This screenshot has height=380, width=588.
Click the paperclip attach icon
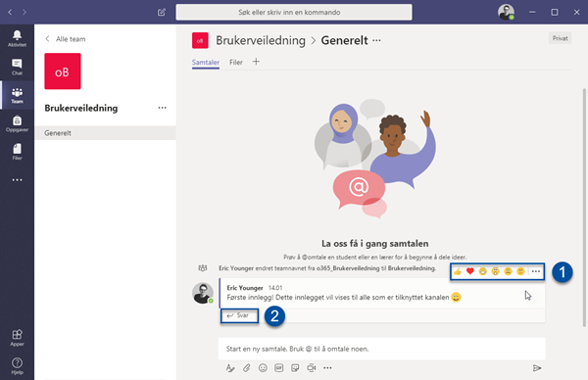point(246,368)
